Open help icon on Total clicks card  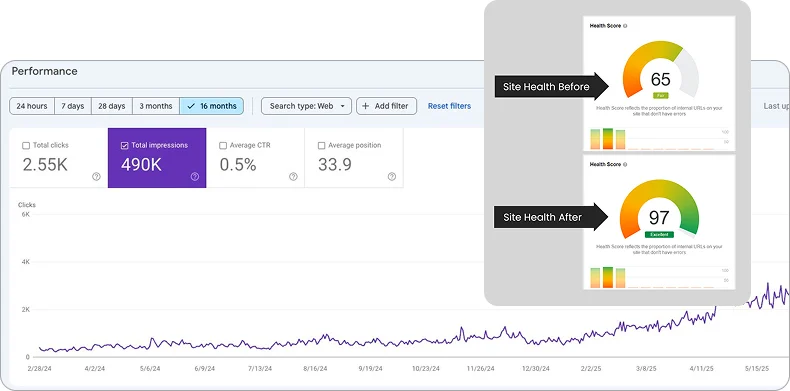[96, 176]
